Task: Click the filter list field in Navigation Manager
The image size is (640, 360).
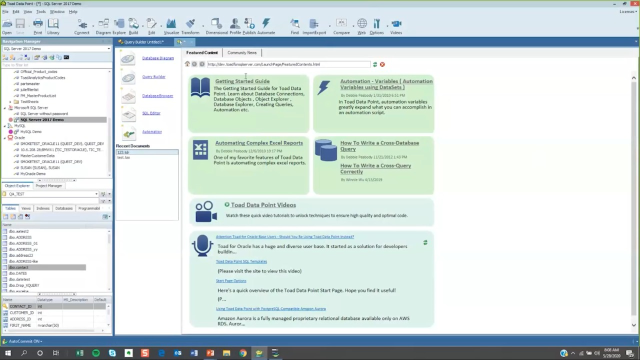Action: pyautogui.click(x=56, y=65)
